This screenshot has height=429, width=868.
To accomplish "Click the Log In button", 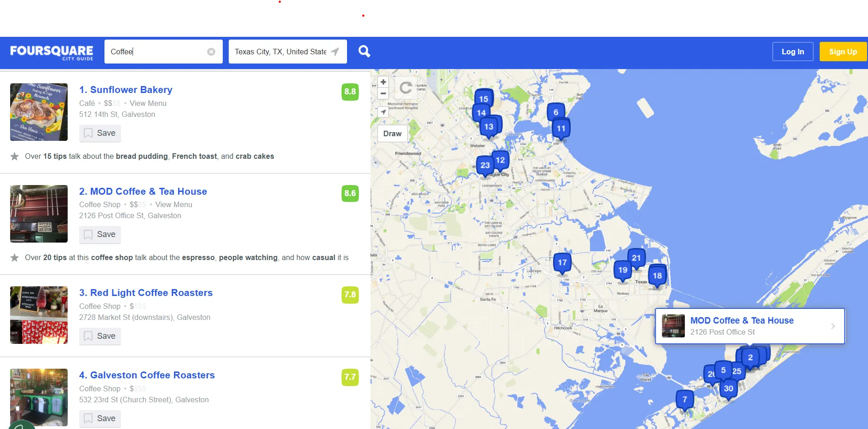I will tap(793, 52).
